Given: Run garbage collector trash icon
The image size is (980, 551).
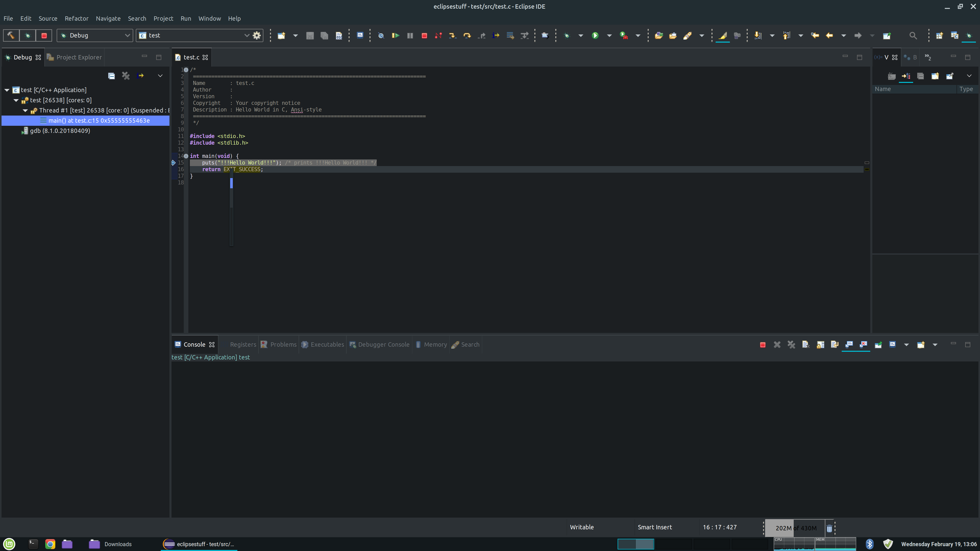Looking at the screenshot, I should [829, 528].
